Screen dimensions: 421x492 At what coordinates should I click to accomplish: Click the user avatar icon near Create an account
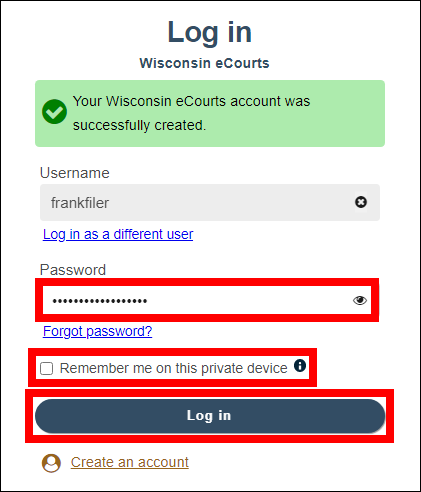(51, 463)
